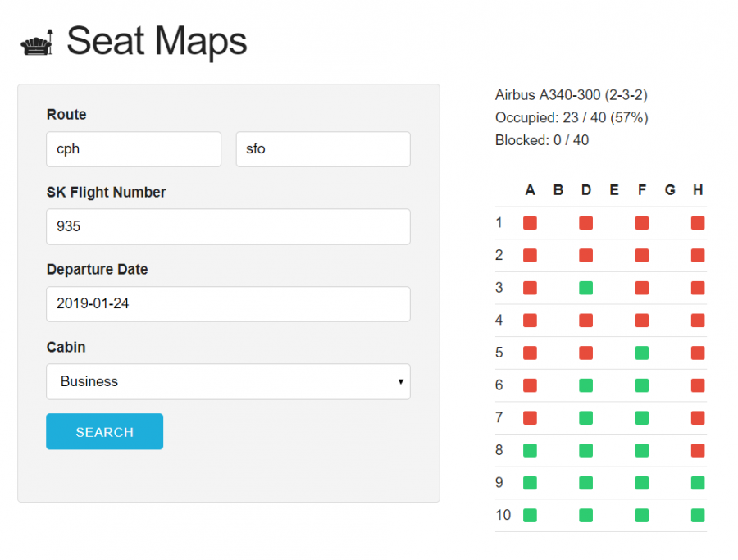The width and height of the screenshot is (738, 560).
Task: Select available seat 7D
Action: [585, 418]
